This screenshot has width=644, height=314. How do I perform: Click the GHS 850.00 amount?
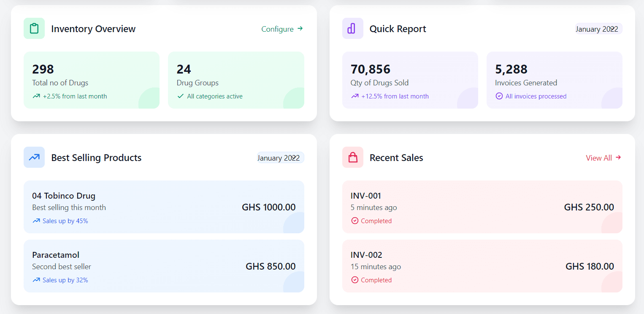point(271,266)
